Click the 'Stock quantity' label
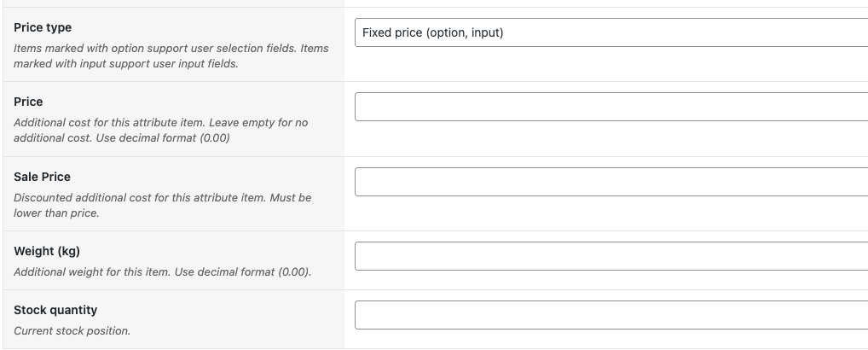The height and width of the screenshot is (350, 868). pyautogui.click(x=55, y=310)
